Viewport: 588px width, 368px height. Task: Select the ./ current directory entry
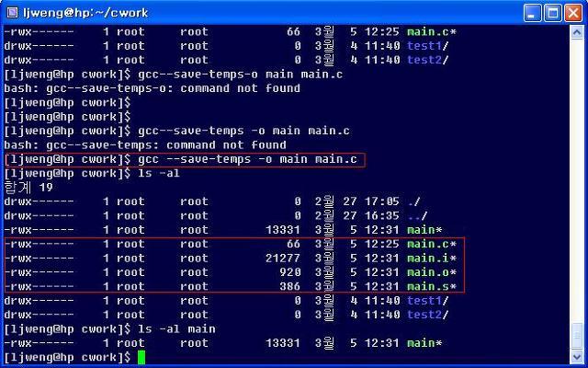(x=414, y=201)
